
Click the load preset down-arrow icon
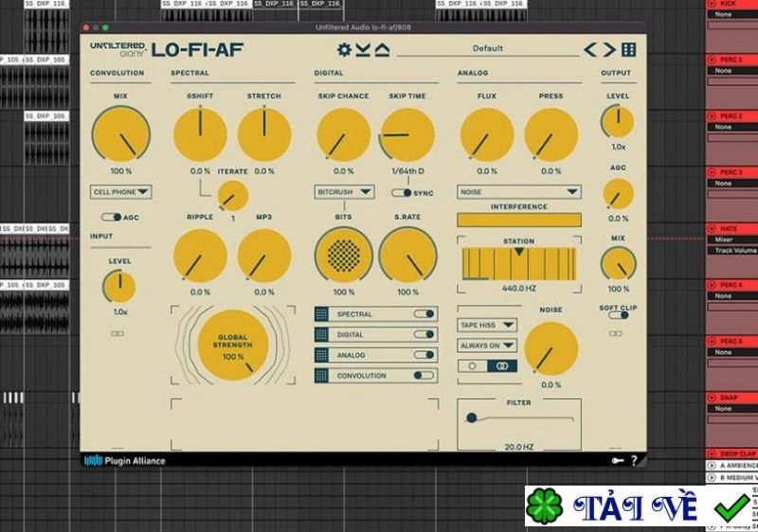363,49
